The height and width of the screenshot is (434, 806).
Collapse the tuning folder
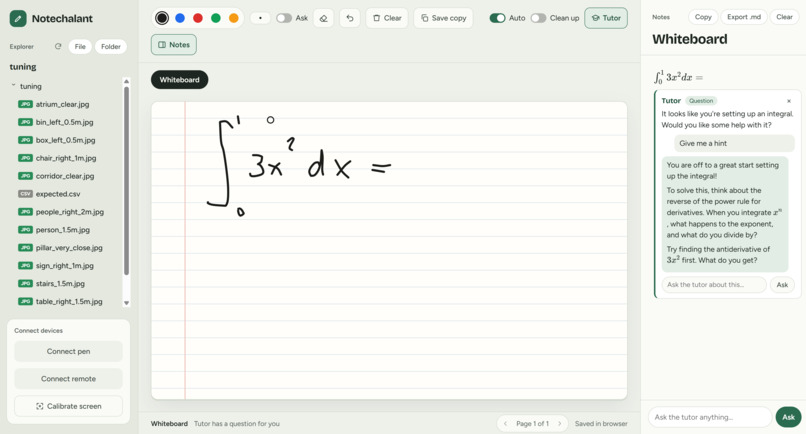tap(13, 86)
